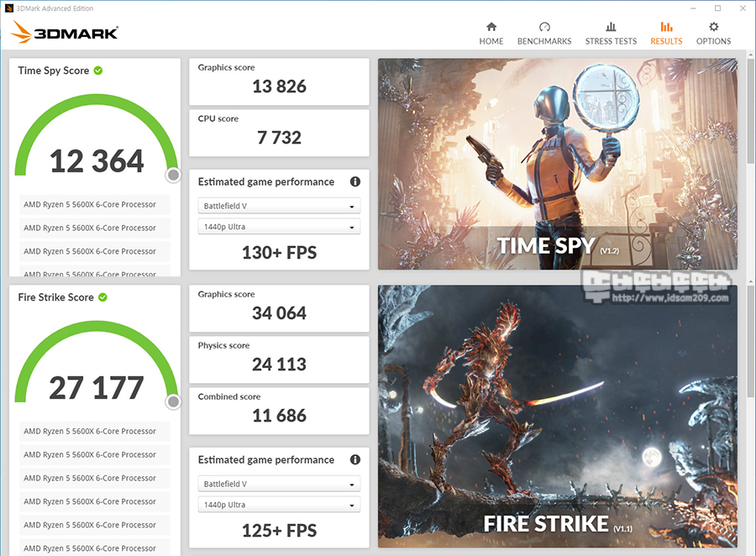This screenshot has width=756, height=556.
Task: Click the Benchmarks gauge icon
Action: point(544,27)
